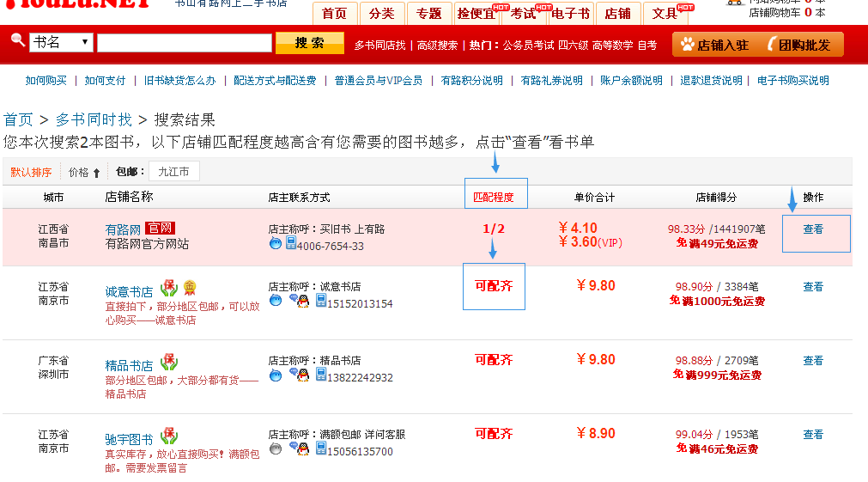Click 查看 in the 有路网 row
Viewport: 868px width, 482px height.
[x=813, y=229]
